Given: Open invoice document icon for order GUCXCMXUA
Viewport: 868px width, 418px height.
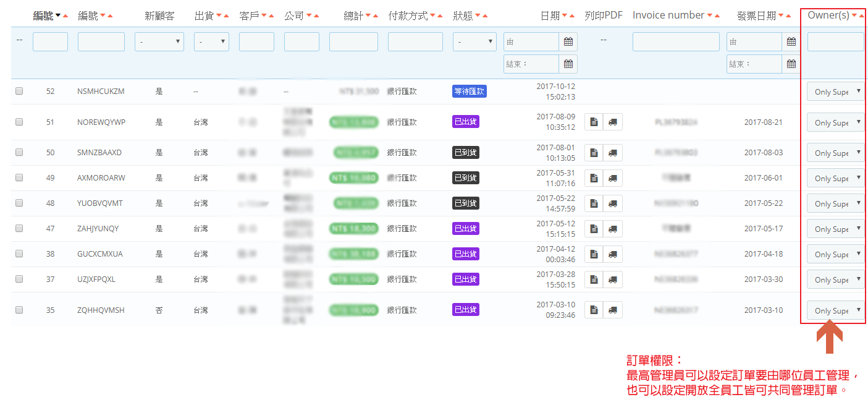Looking at the screenshot, I should tap(594, 254).
